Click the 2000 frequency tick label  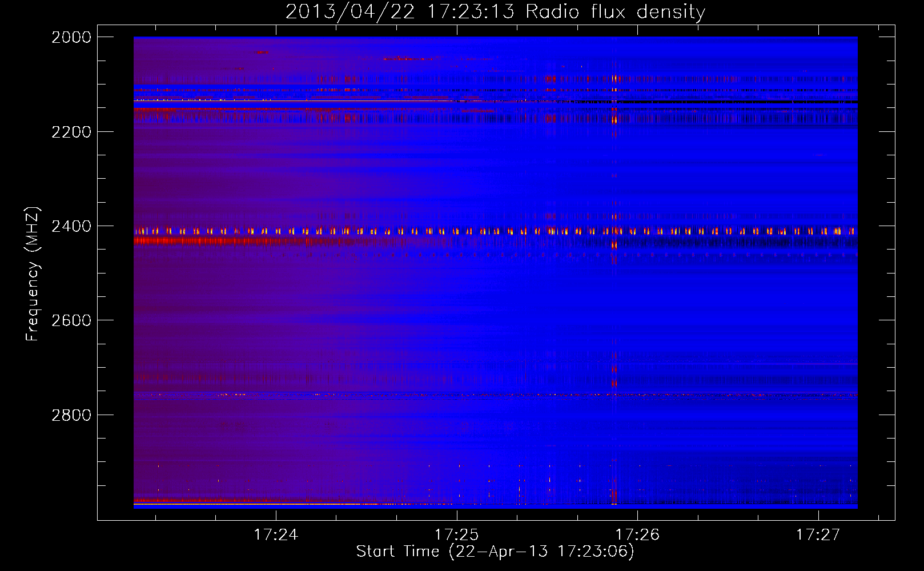pos(71,37)
